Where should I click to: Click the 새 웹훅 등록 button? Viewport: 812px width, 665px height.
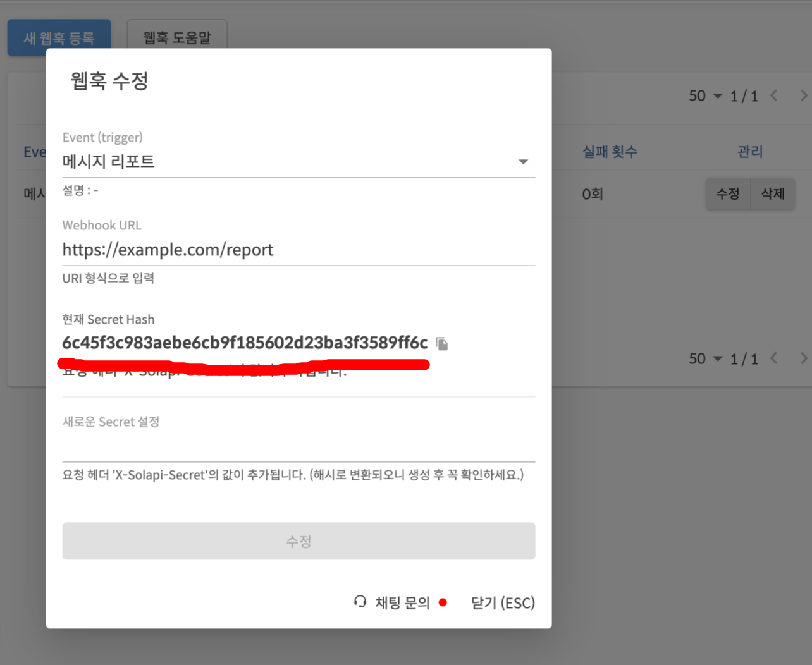tap(59, 38)
